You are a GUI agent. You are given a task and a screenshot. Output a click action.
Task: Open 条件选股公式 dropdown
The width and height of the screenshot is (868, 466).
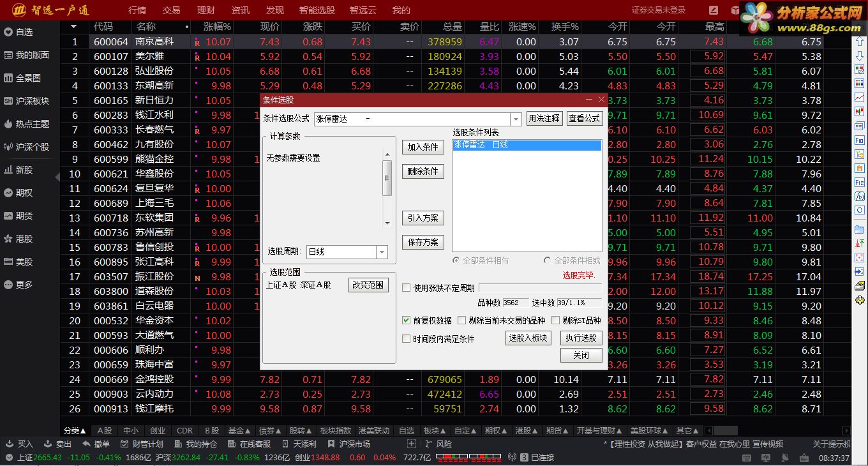pos(516,119)
